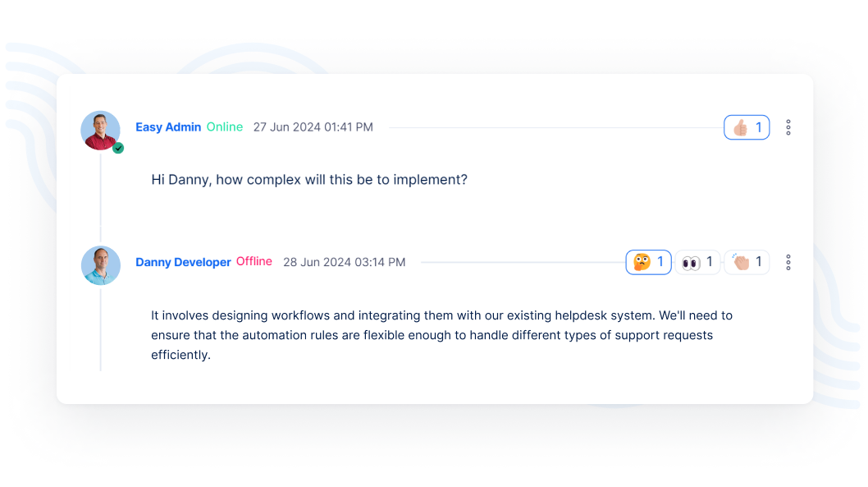Open the three-dot menu for Easy Admin's comment
This screenshot has height=487, width=868.
(788, 127)
